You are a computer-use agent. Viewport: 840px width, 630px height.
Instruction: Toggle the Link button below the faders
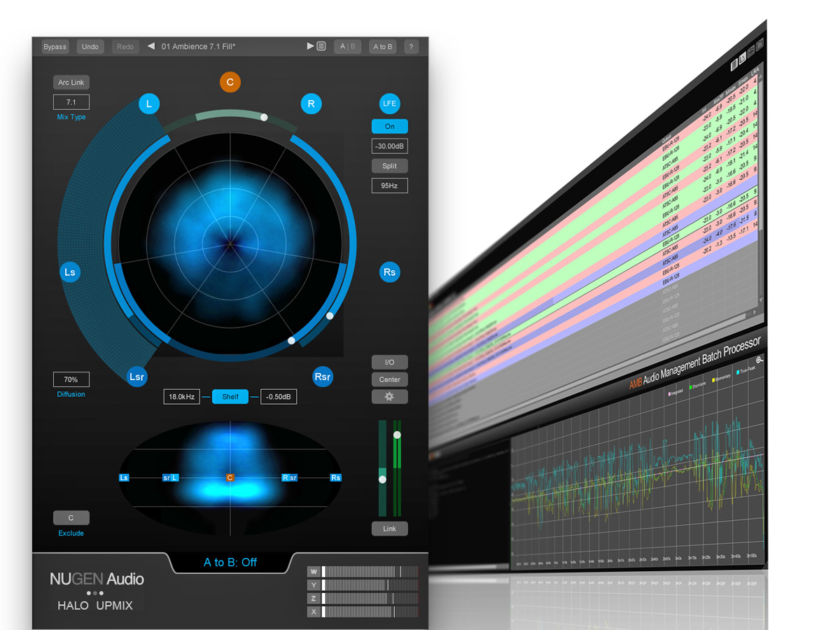point(389,528)
